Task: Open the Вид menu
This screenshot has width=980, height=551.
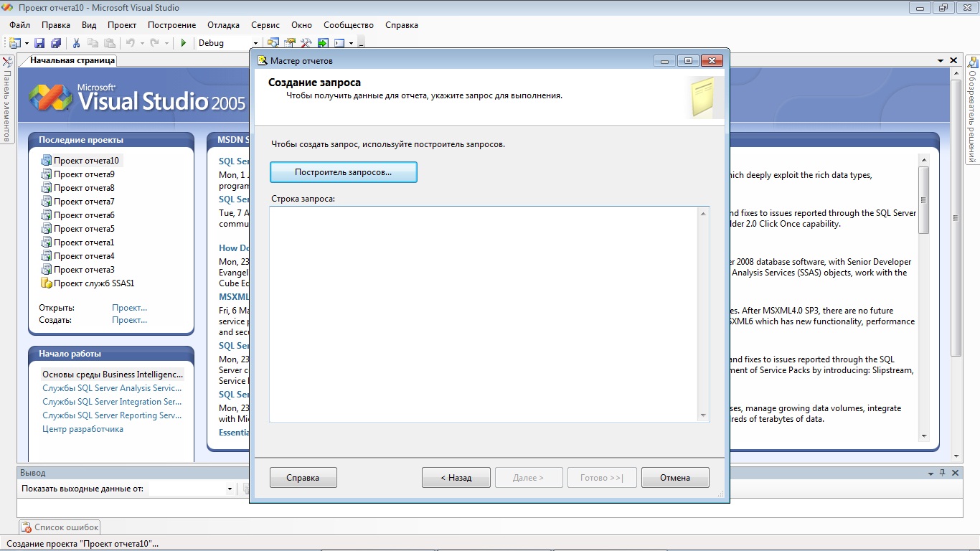Action: click(x=89, y=25)
